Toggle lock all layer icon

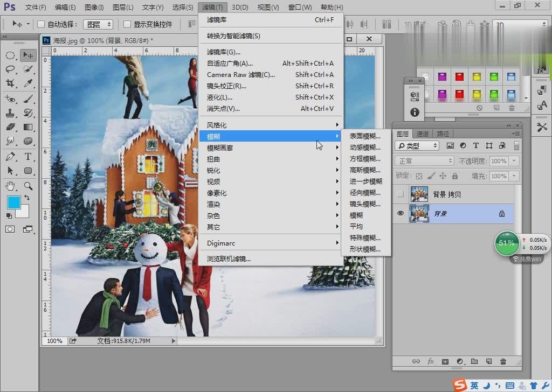[x=455, y=176]
